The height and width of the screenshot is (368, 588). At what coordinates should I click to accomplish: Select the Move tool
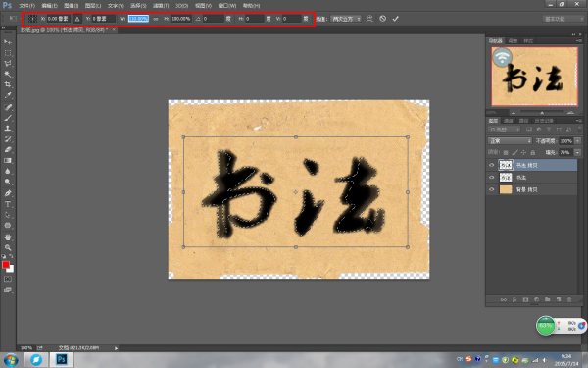[x=8, y=42]
